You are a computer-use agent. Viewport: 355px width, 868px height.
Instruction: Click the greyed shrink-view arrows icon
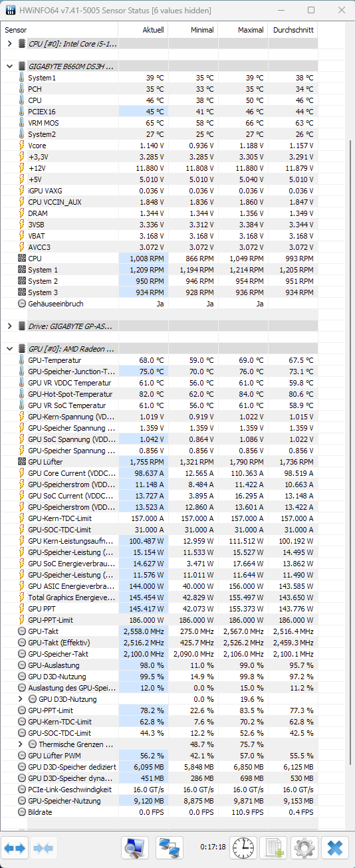[x=44, y=847]
